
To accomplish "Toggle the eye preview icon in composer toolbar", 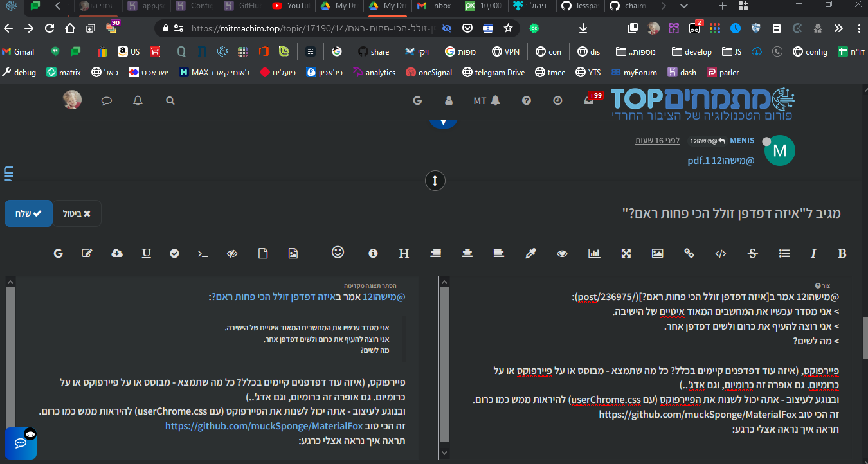I will coord(562,253).
